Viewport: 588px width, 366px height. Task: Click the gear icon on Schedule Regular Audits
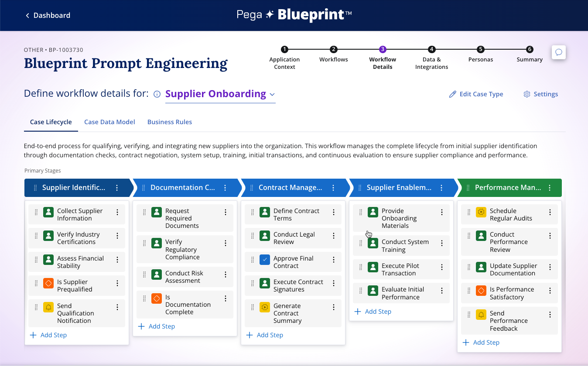click(481, 212)
